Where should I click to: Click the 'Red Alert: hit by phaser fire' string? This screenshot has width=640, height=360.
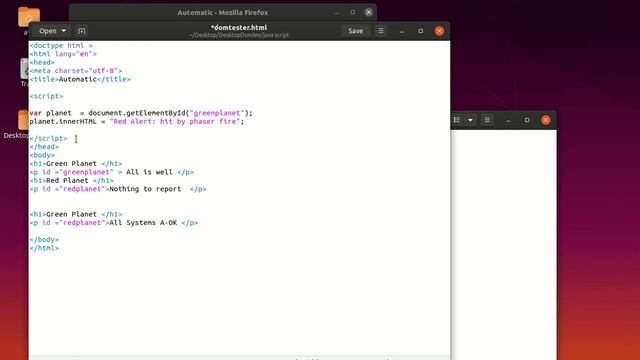[x=175, y=122]
